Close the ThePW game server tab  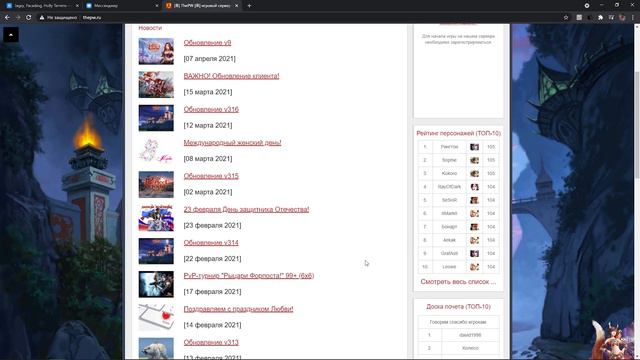point(236,6)
